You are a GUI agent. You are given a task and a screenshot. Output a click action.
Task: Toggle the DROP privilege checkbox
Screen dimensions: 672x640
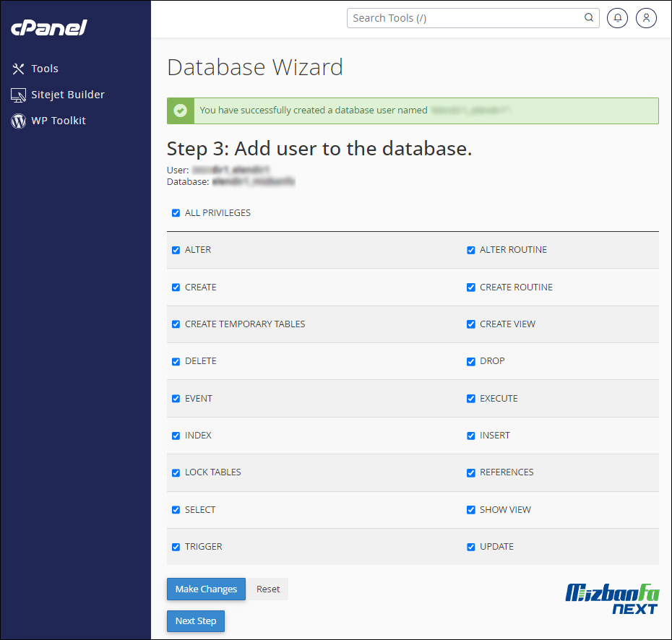(470, 362)
